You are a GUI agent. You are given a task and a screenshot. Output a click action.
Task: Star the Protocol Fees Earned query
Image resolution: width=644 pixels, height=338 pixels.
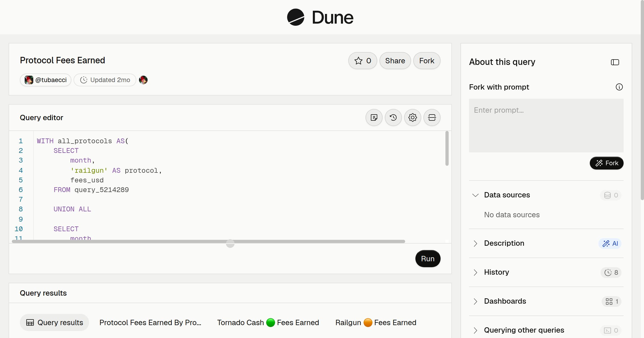coord(363,61)
